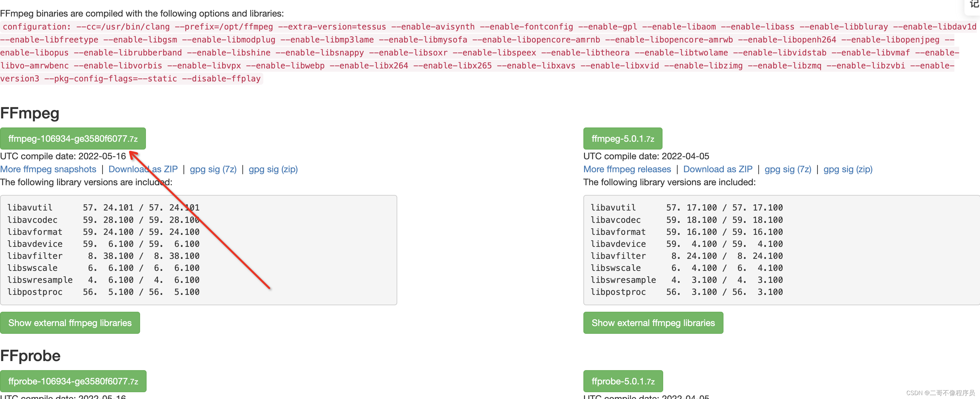Click right panel Show external ffmpeg libraries
The width and height of the screenshot is (980, 399).
point(653,323)
